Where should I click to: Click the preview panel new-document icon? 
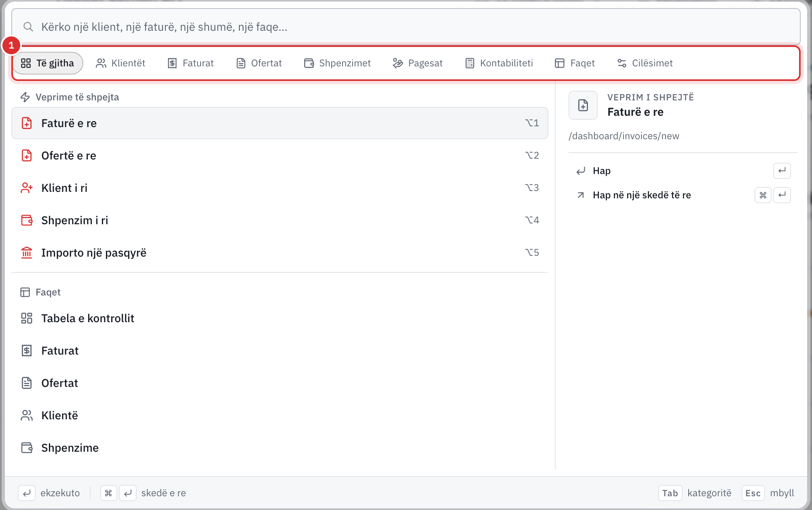583,105
